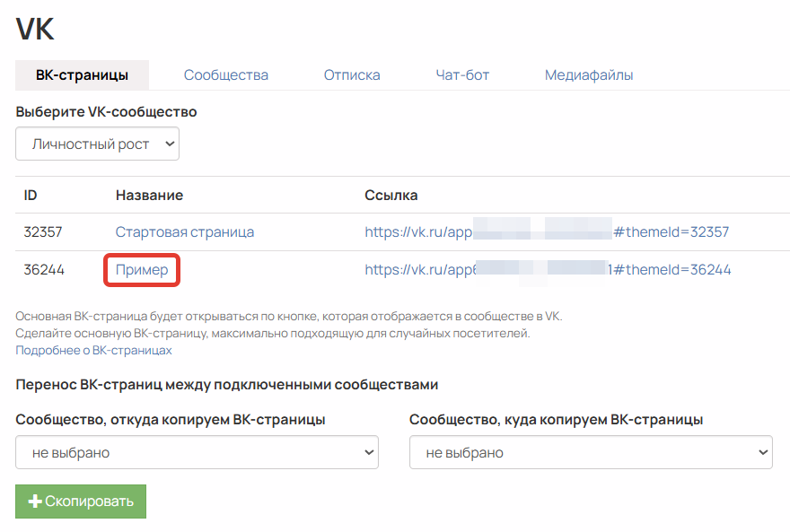Image resolution: width=790 pixels, height=532 pixels.
Task: Click the ID column header
Action: (x=31, y=196)
